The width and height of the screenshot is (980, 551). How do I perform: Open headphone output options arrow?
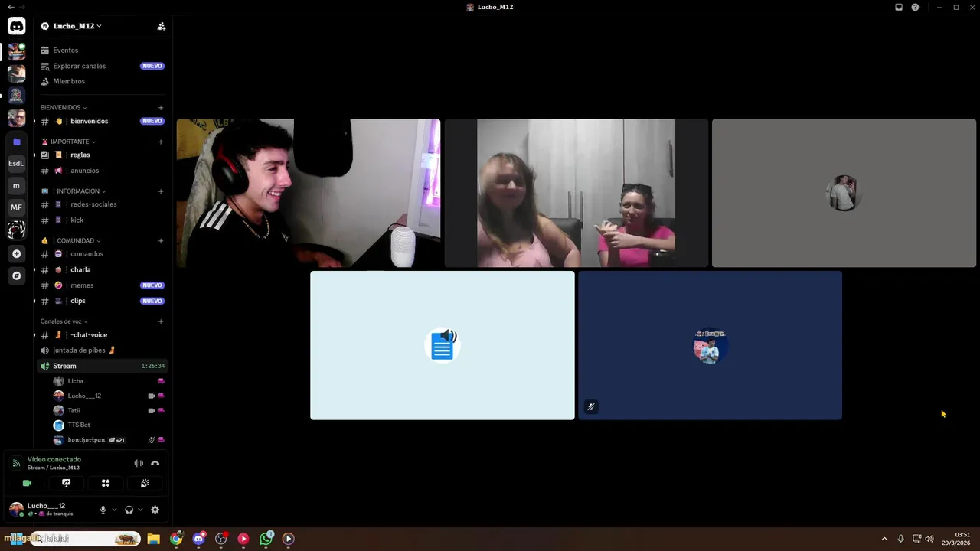coord(140,510)
